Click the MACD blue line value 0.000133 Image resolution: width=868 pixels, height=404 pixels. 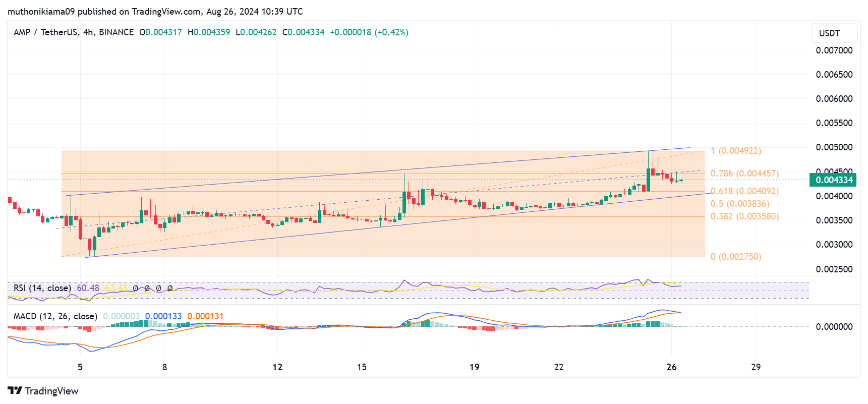[x=163, y=316]
